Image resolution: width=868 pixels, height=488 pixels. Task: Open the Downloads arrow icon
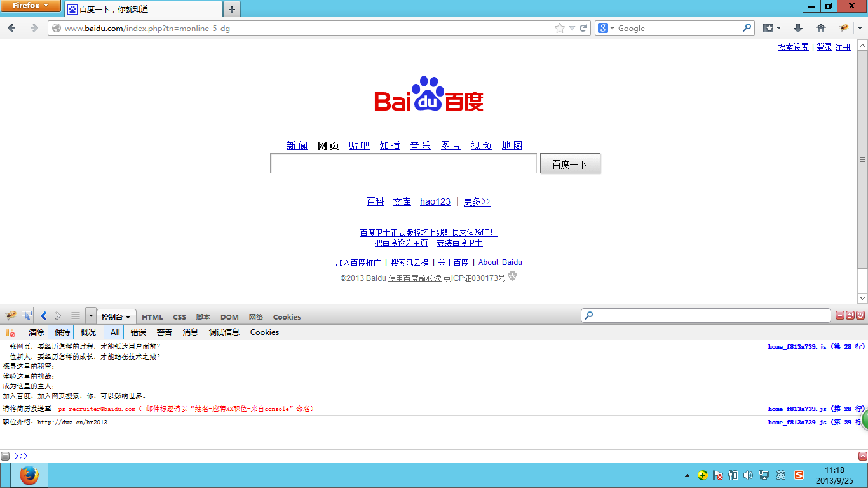798,28
